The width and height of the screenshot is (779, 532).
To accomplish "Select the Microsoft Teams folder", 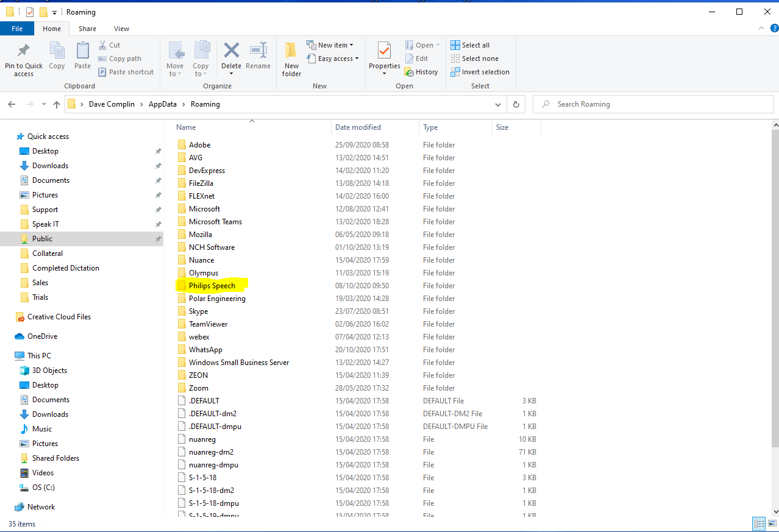I will pos(215,222).
